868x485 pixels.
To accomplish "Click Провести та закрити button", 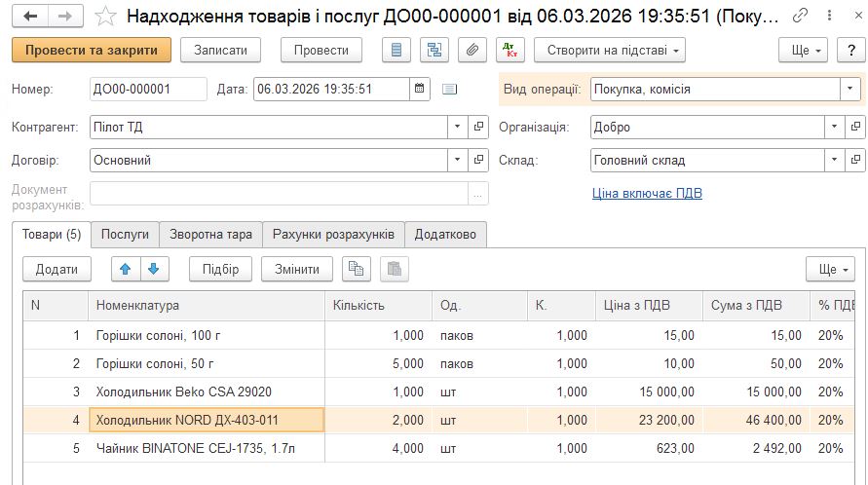I will (92, 50).
